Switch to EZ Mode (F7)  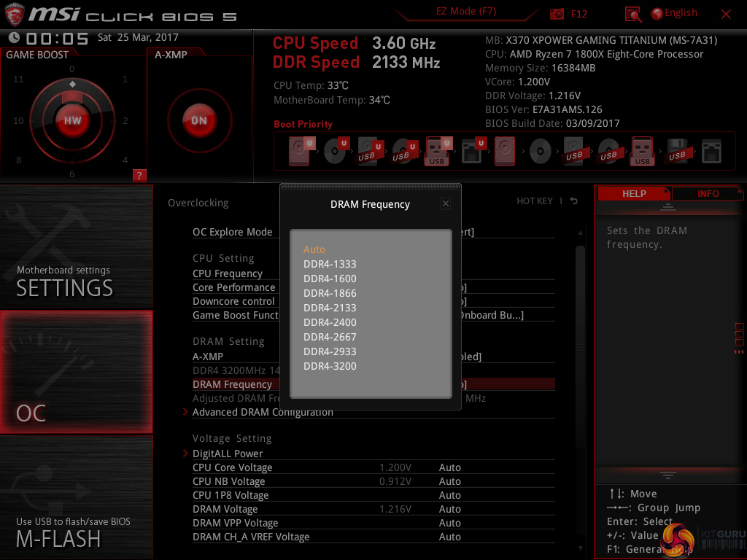point(466,12)
